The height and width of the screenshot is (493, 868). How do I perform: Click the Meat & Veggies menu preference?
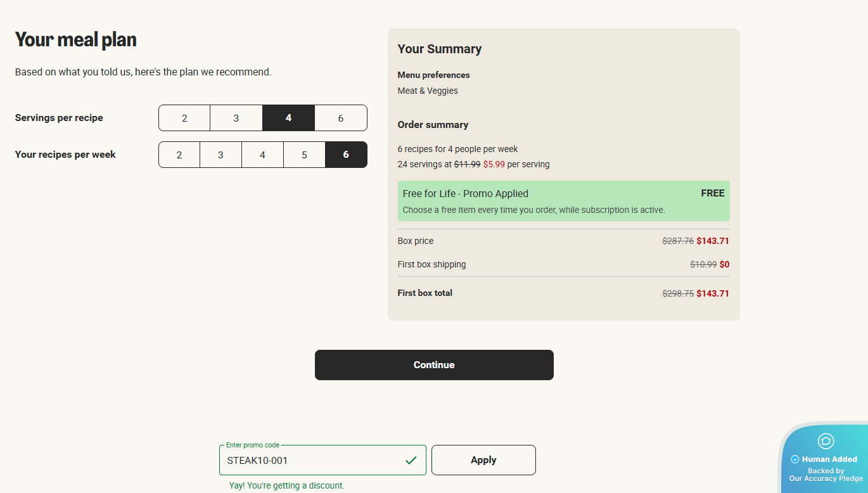point(428,91)
